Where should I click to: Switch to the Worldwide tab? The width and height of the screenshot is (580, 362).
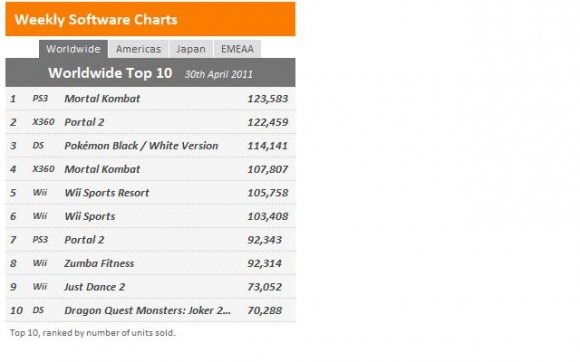73,49
